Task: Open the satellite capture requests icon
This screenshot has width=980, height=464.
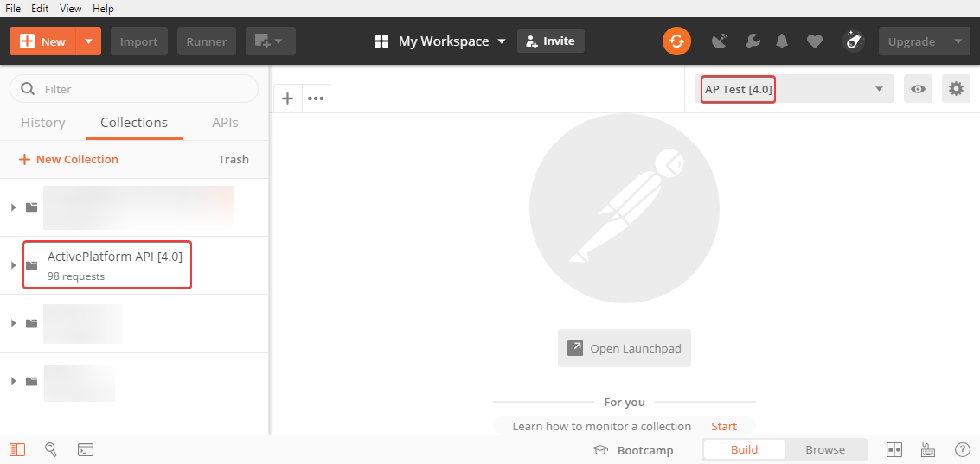Action: (x=719, y=41)
